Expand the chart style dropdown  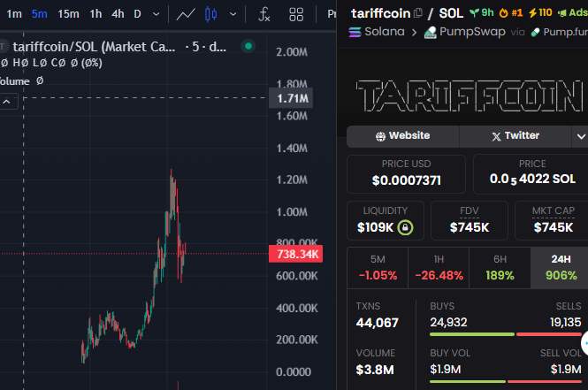(233, 14)
